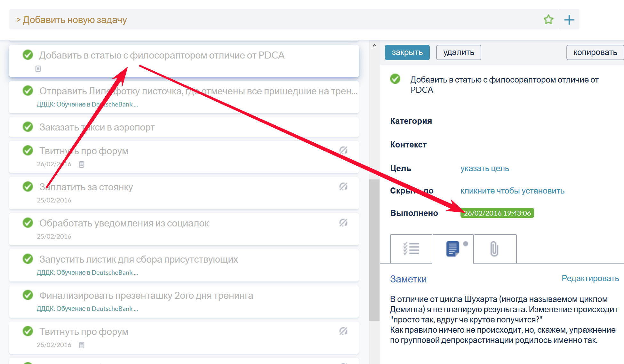This screenshot has width=624, height=364.
Task: Click the plus icon to add task
Action: pyautogui.click(x=569, y=20)
